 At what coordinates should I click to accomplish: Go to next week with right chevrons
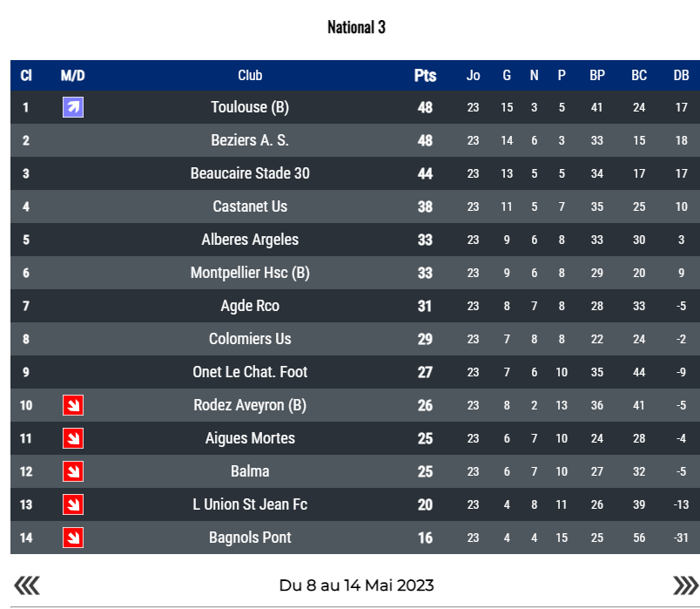point(685,585)
